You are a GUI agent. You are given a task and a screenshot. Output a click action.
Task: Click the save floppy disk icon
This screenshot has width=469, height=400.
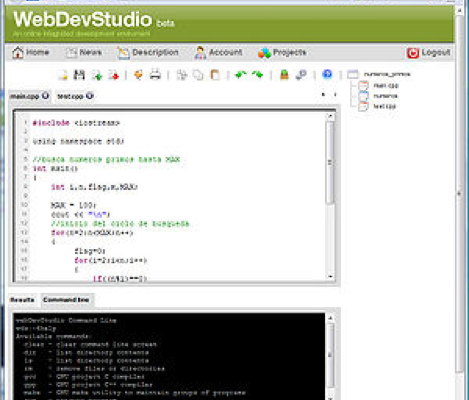pos(79,75)
